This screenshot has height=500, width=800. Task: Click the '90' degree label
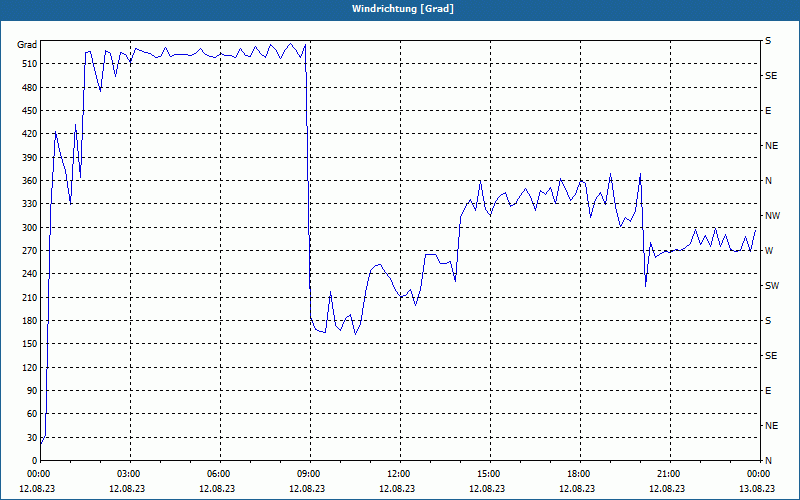click(32, 390)
